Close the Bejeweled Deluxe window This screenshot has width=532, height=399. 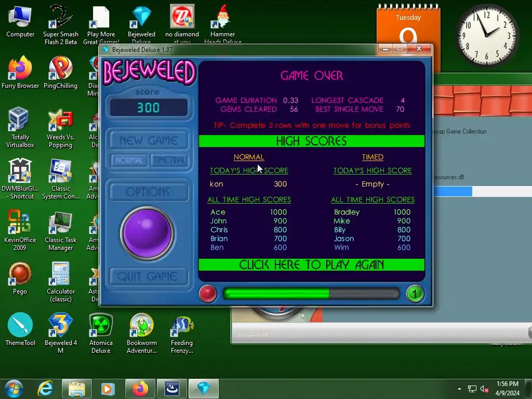pos(419,49)
